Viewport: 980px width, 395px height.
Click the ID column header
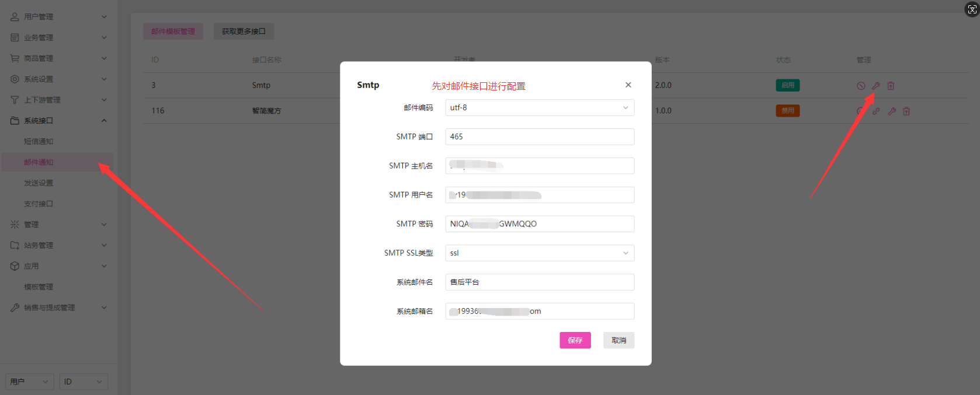(155, 60)
